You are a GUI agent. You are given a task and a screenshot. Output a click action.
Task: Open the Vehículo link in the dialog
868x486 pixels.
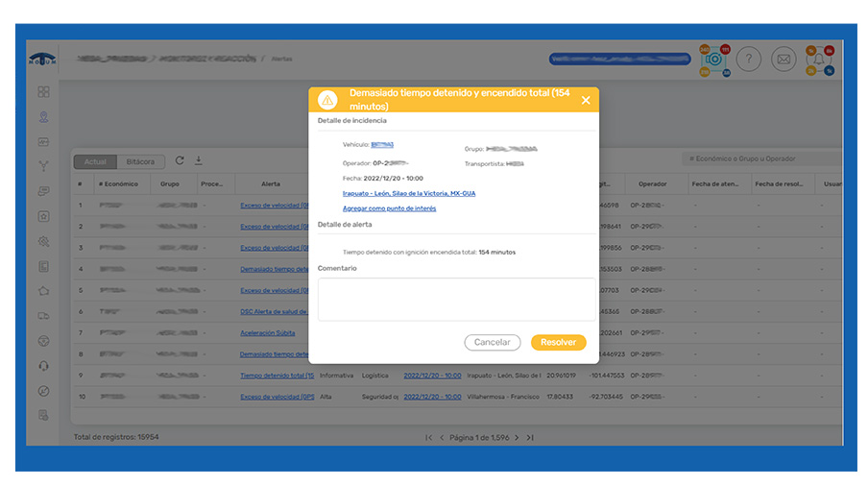tap(382, 144)
